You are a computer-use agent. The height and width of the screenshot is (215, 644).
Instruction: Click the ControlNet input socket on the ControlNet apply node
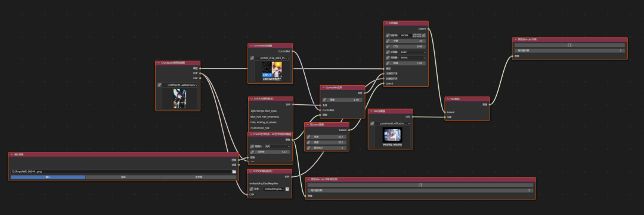320,110
